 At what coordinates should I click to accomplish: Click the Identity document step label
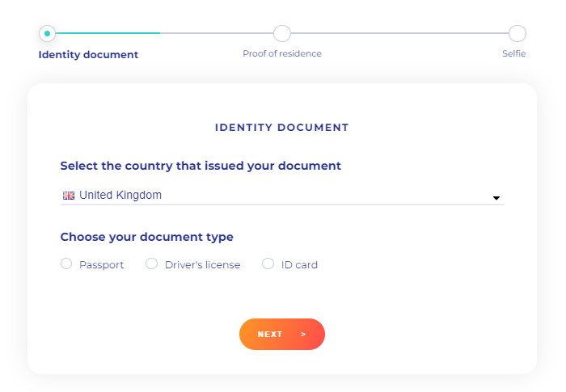click(88, 55)
